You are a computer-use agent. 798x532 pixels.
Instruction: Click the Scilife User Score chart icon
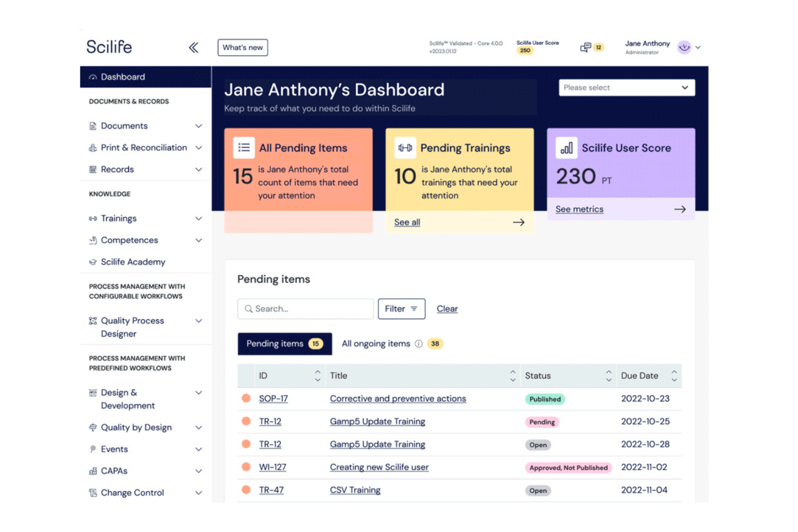pos(566,148)
